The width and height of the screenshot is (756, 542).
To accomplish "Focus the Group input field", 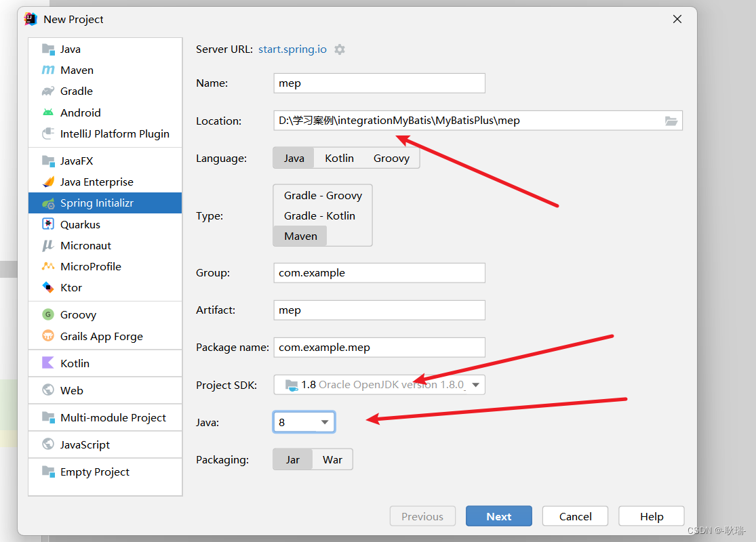I will [x=379, y=272].
